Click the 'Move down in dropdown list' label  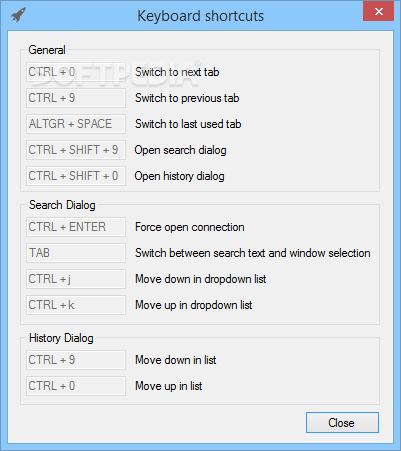click(x=201, y=279)
